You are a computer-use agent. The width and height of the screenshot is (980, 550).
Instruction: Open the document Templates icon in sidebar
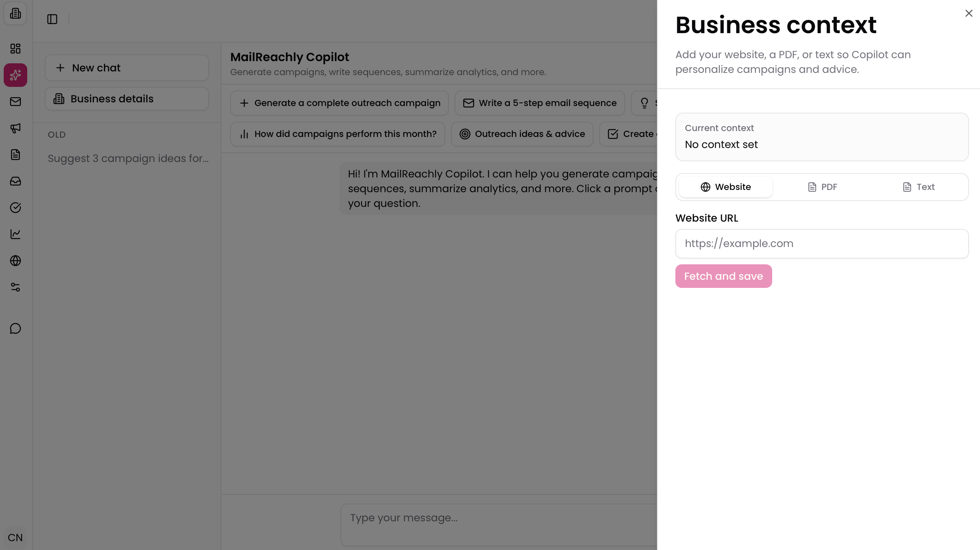15,155
